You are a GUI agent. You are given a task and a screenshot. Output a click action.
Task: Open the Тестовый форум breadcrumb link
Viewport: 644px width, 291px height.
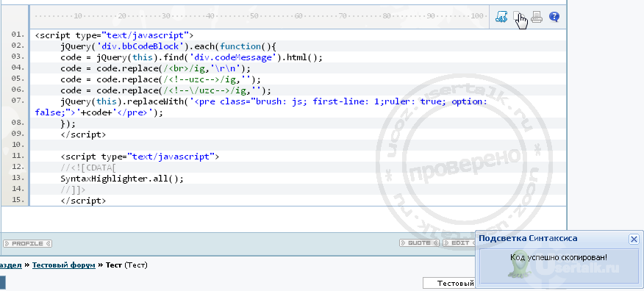[64, 265]
